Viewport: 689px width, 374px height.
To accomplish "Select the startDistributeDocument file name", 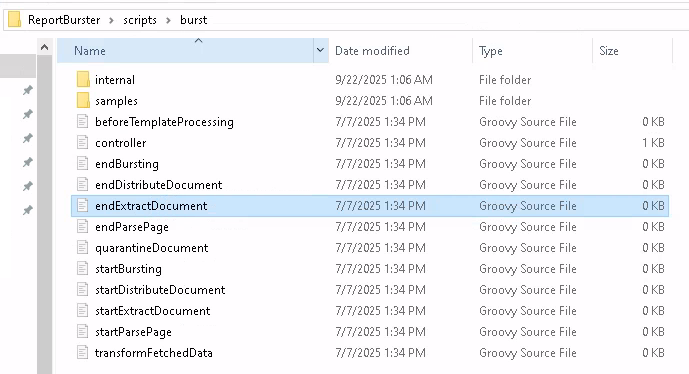I will (x=160, y=290).
